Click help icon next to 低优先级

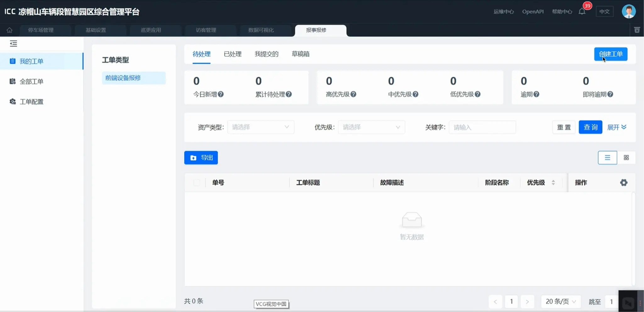[477, 94]
